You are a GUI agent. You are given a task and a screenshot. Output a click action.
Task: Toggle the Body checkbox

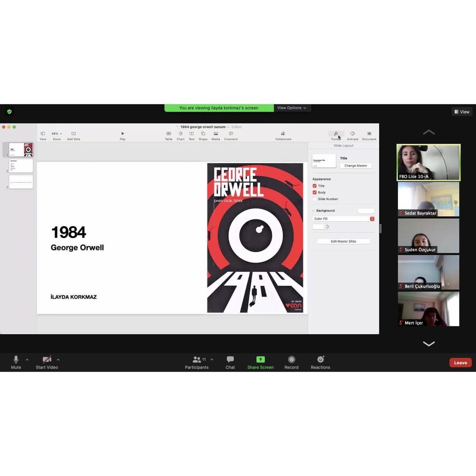click(315, 193)
